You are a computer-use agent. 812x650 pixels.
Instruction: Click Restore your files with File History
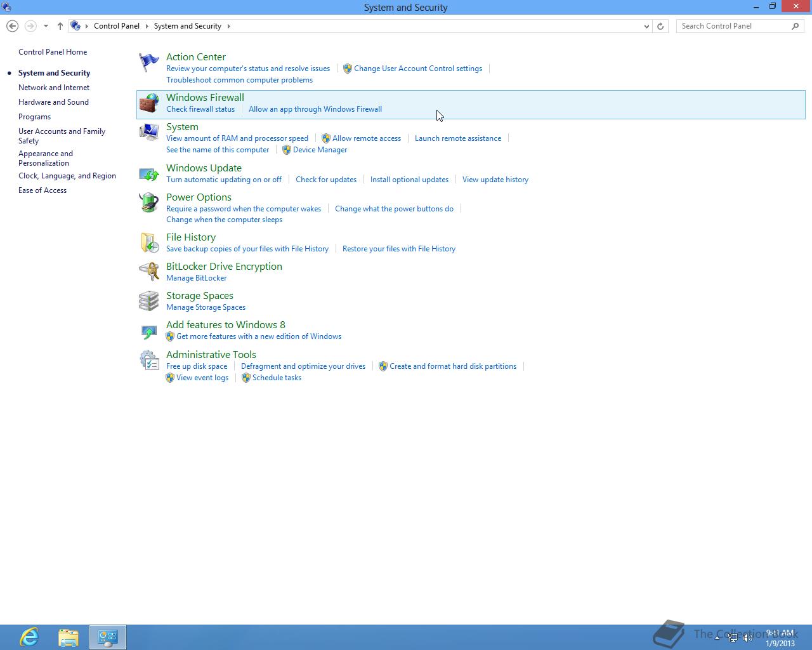[x=399, y=249]
